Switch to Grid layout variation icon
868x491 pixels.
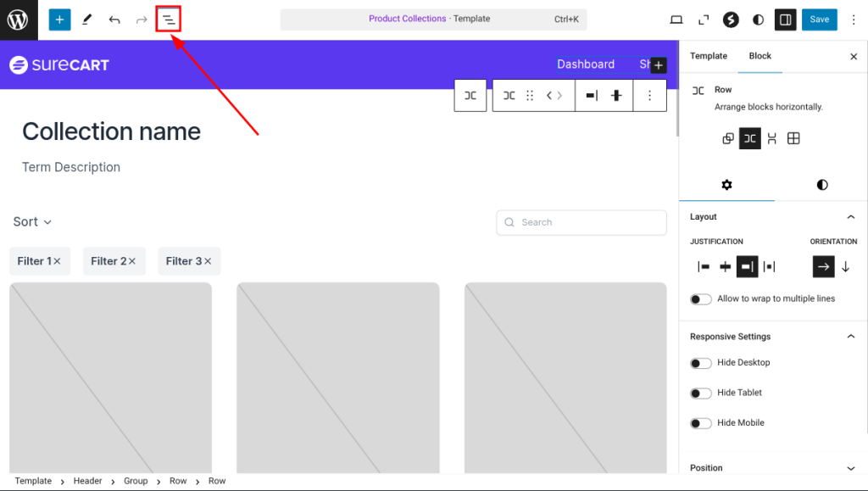tap(793, 138)
